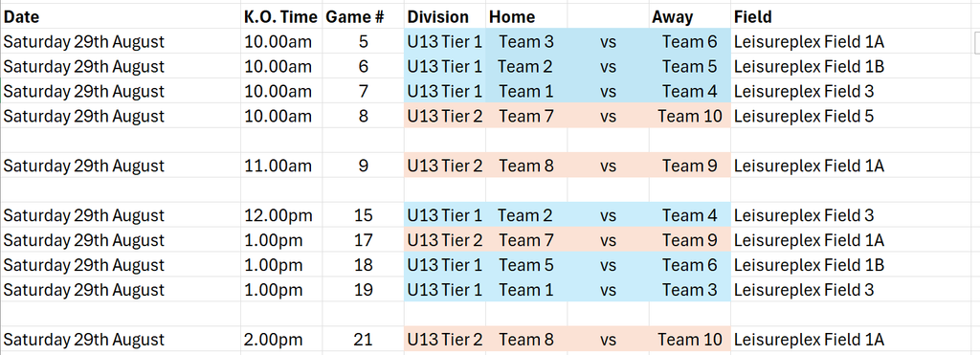Select the 12.00pm kick-off time cell
Viewport: 980px width, 355px height.
[x=281, y=215]
